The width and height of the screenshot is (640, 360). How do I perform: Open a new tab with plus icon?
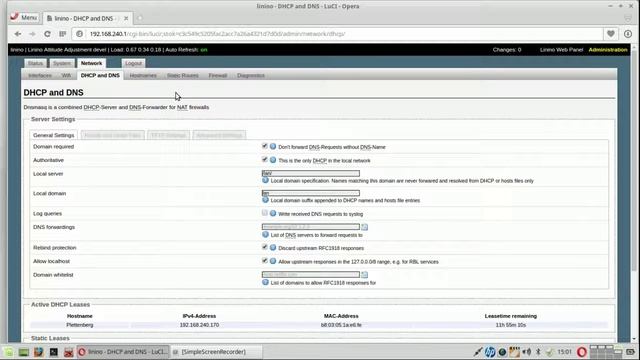(x=140, y=18)
